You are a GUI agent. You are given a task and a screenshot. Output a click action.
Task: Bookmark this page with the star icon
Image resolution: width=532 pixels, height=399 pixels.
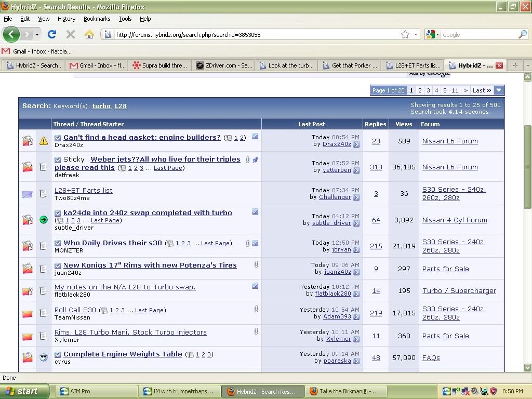click(405, 35)
